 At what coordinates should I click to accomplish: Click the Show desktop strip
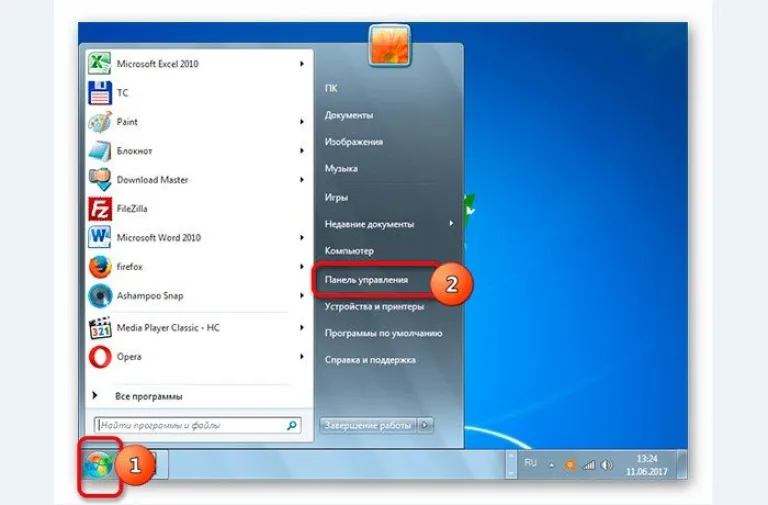coord(681,464)
